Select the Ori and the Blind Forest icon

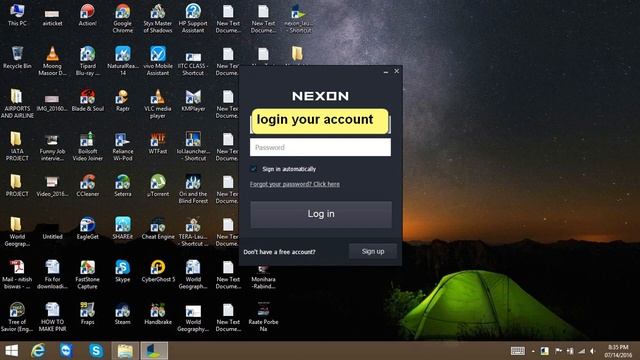(193, 189)
